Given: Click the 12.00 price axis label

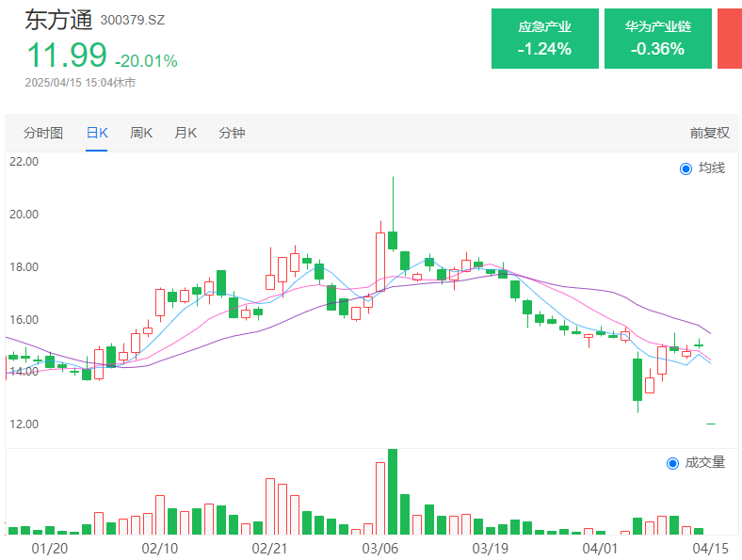Looking at the screenshot, I should point(24,424).
